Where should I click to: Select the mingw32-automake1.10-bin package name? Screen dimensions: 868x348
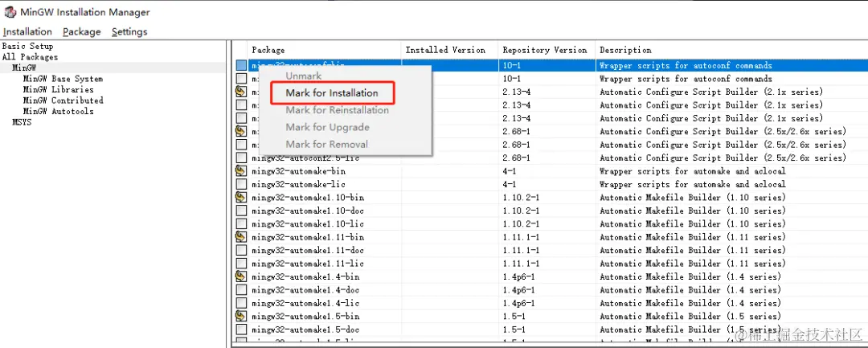tap(308, 198)
